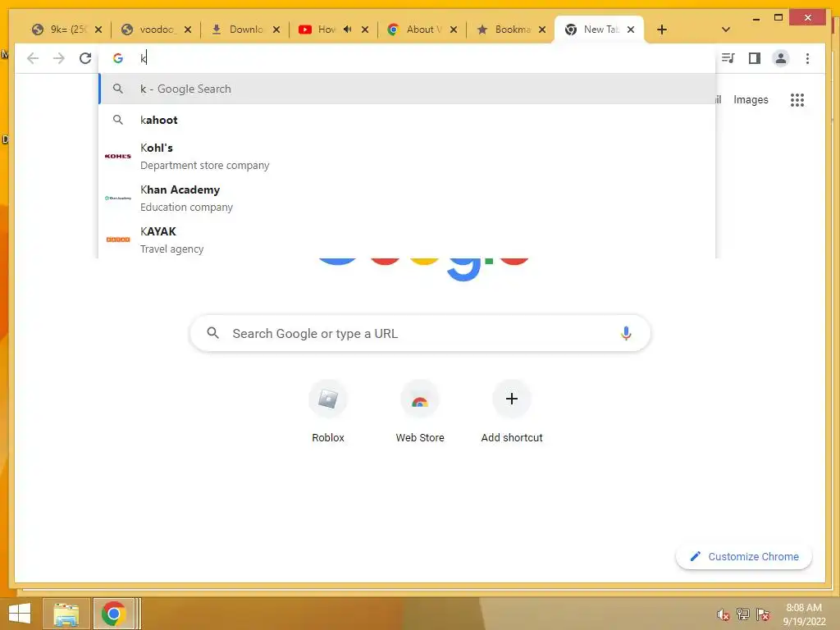Start voice search with microphone
Viewport: 840px width, 630px height.
tap(626, 333)
